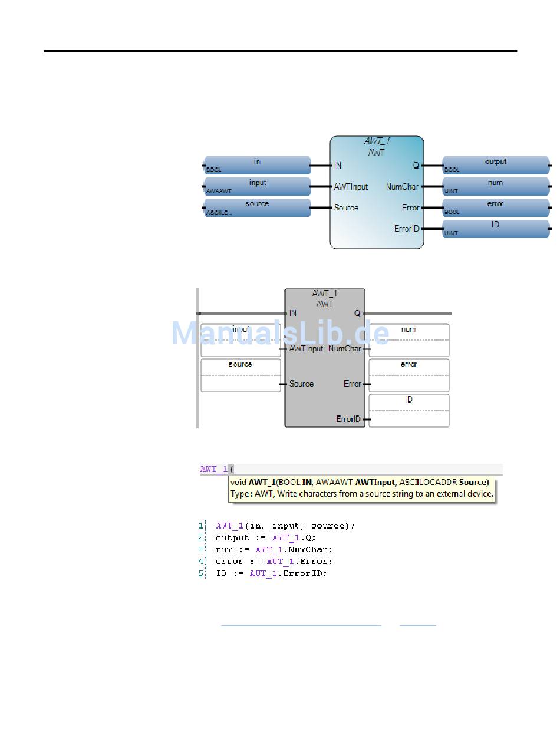The image size is (560, 729).
Task: Select the blue 'error' BOOL variable block
Action: [x=496, y=208]
